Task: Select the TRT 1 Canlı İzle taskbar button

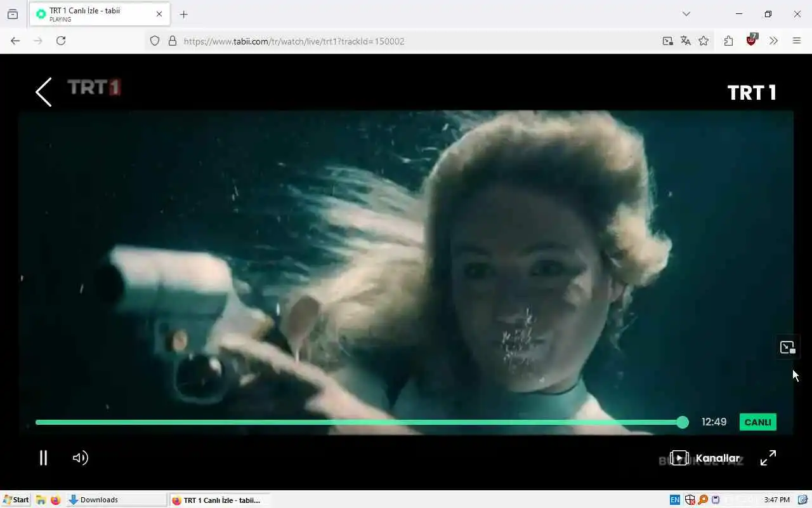Action: coord(219,500)
